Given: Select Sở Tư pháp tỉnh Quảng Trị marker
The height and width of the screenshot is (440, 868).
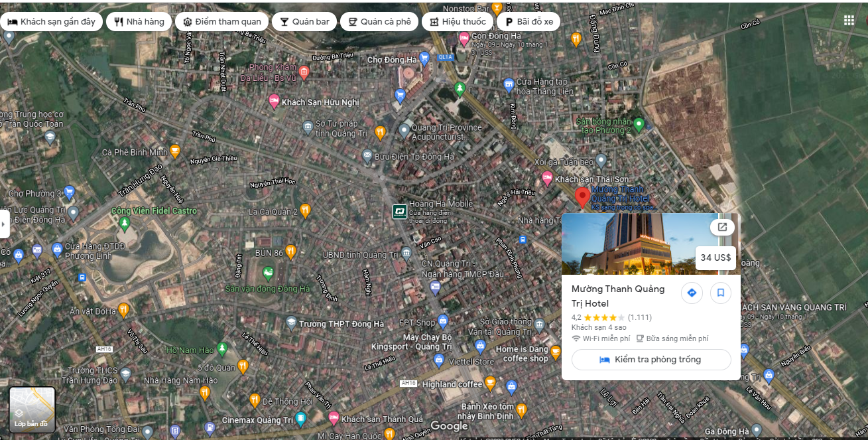Looking at the screenshot, I should coord(308,126).
